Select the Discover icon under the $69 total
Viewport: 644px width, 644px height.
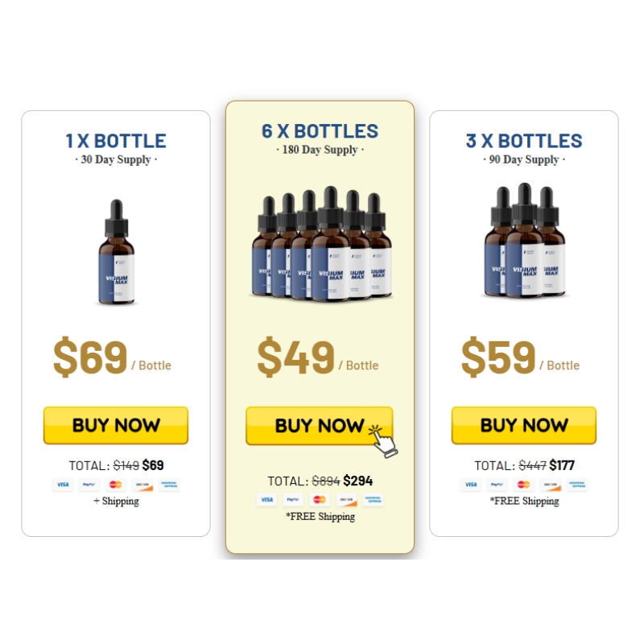pyautogui.click(x=142, y=485)
